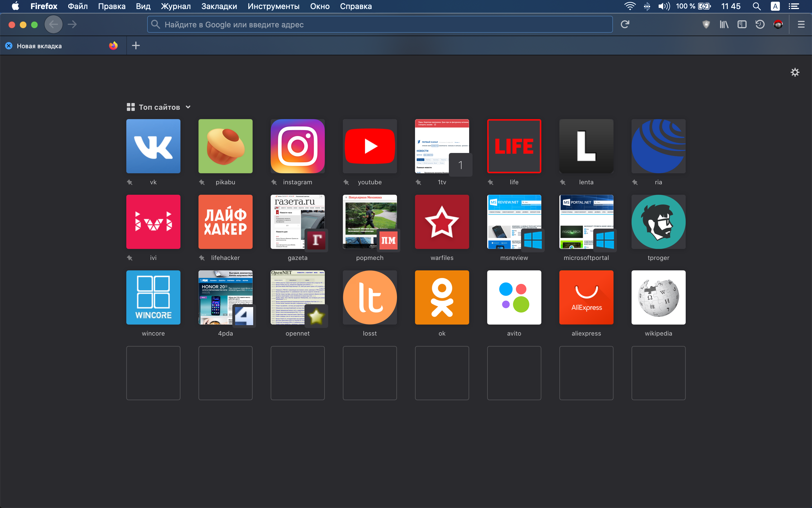Open the Справка menu
This screenshot has width=812, height=508.
point(356,6)
